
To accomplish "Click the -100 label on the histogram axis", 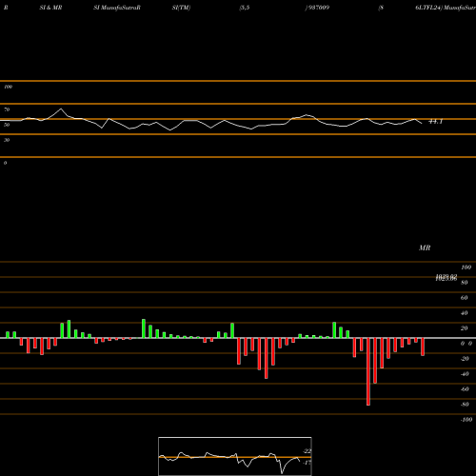I will click(466, 420).
